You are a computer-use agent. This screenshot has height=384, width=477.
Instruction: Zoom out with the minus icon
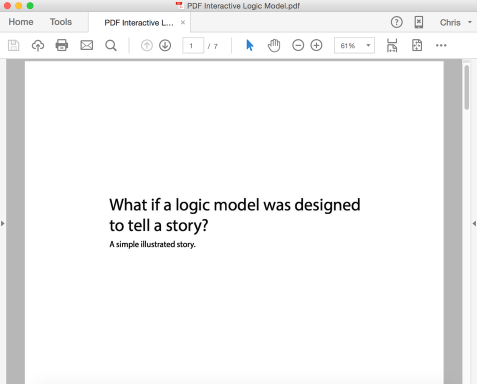tap(298, 45)
